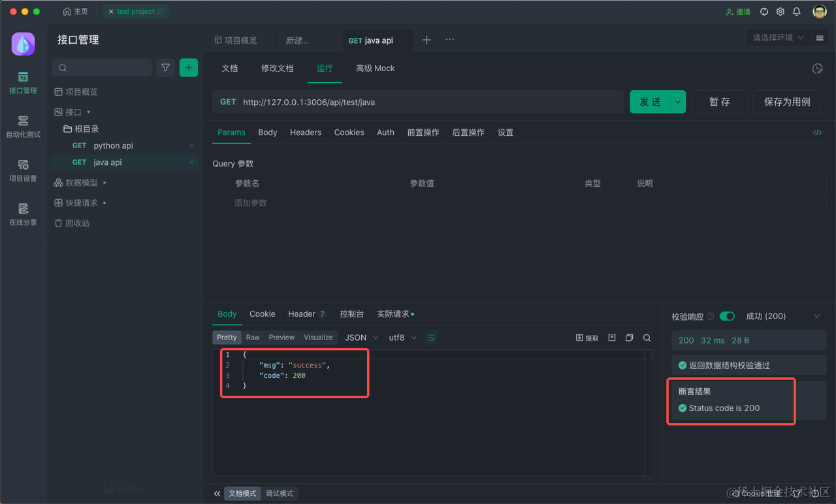Image resolution: width=836 pixels, height=504 pixels.
Task: Open the JSON format dropdown
Action: pyautogui.click(x=362, y=338)
